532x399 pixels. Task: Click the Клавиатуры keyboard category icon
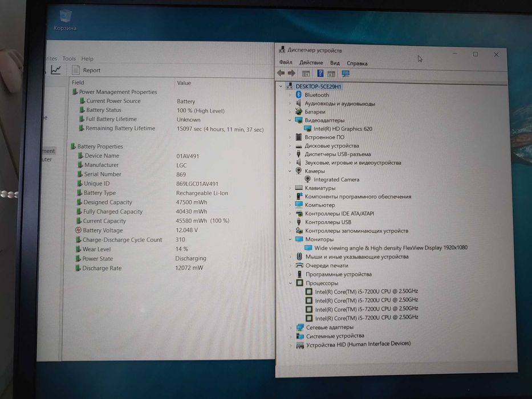pos(299,188)
